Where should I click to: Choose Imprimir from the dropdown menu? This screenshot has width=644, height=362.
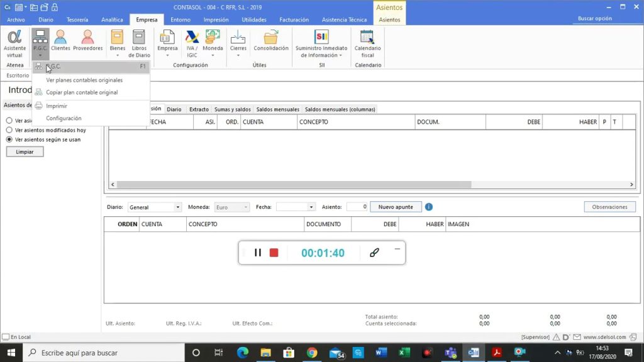coord(91,106)
